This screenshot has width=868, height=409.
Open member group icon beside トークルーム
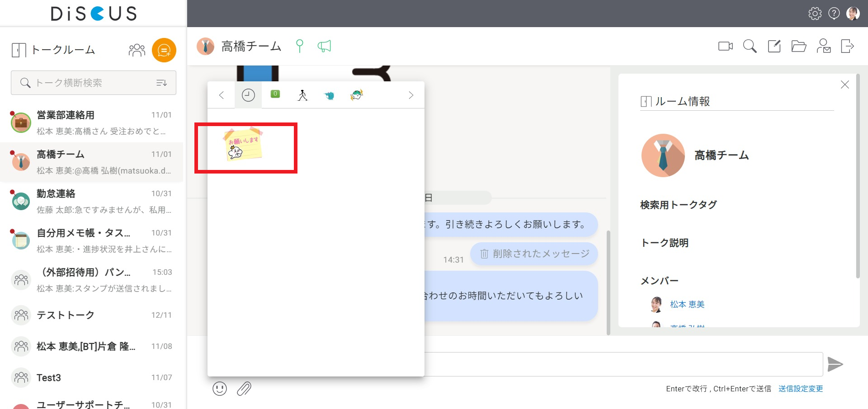point(137,50)
